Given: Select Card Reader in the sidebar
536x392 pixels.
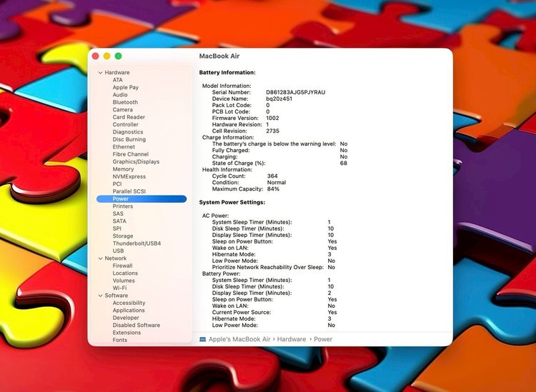Looking at the screenshot, I should click(x=129, y=117).
